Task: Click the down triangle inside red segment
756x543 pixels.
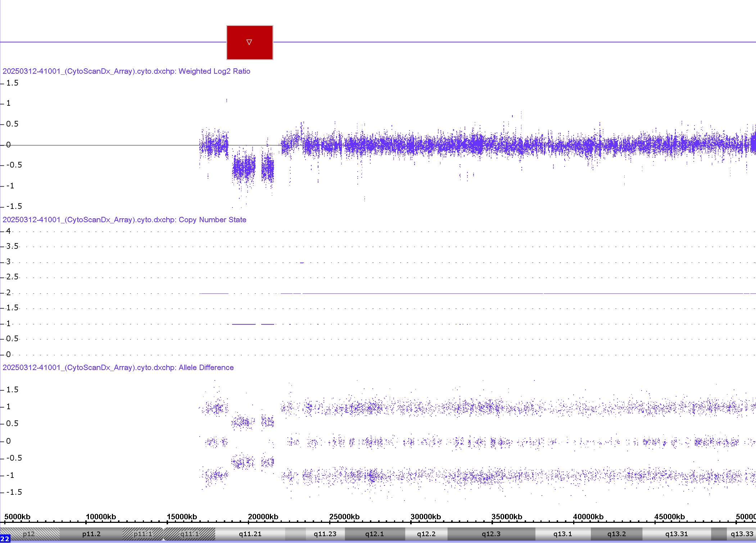Action: pos(249,42)
